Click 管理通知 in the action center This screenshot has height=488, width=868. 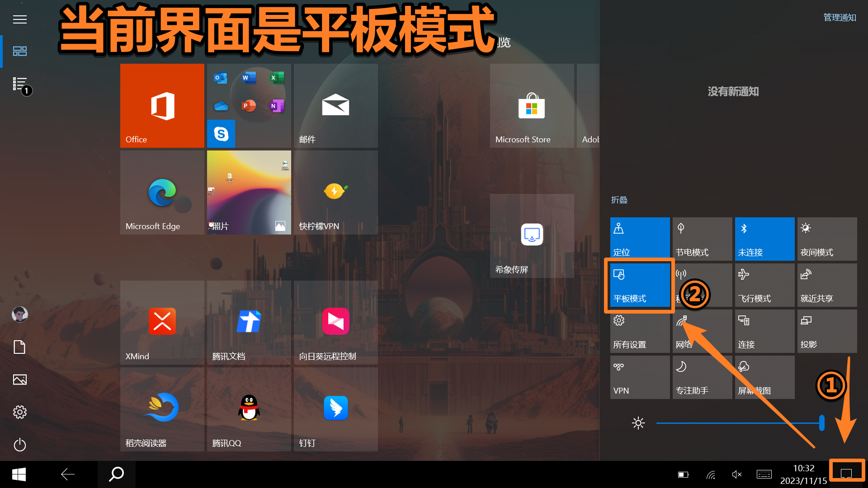coord(840,18)
